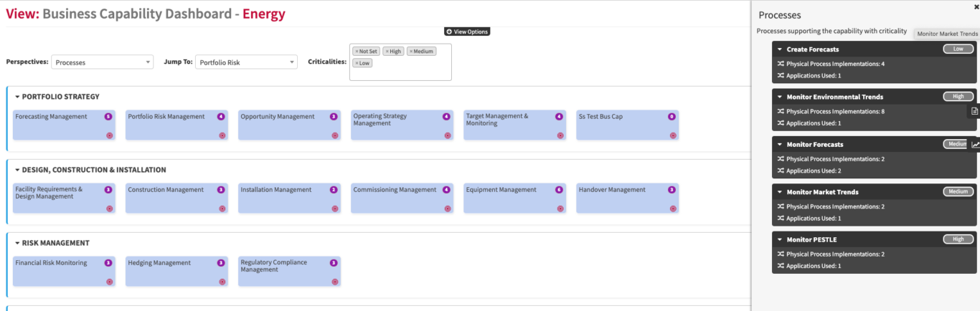Click the purple count badge on Hedging Management
The width and height of the screenshot is (980, 311).
221,263
